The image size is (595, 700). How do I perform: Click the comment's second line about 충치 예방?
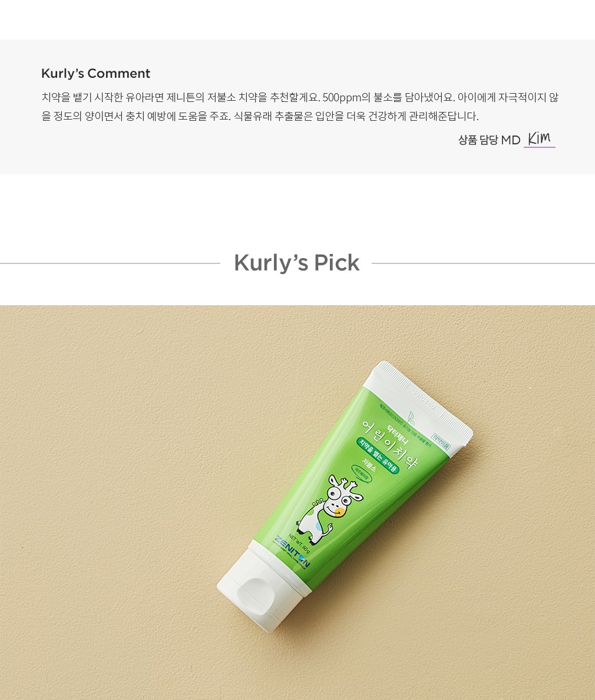(x=260, y=116)
